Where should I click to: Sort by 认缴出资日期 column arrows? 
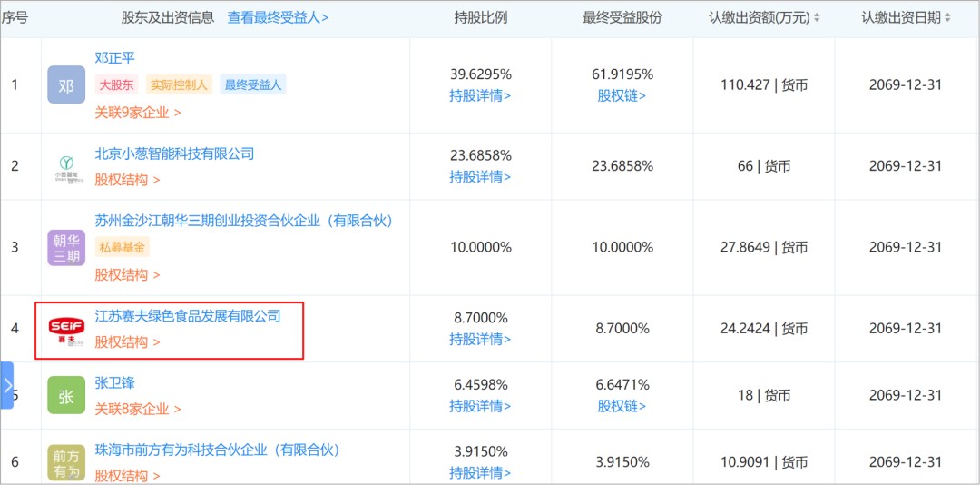(948, 18)
